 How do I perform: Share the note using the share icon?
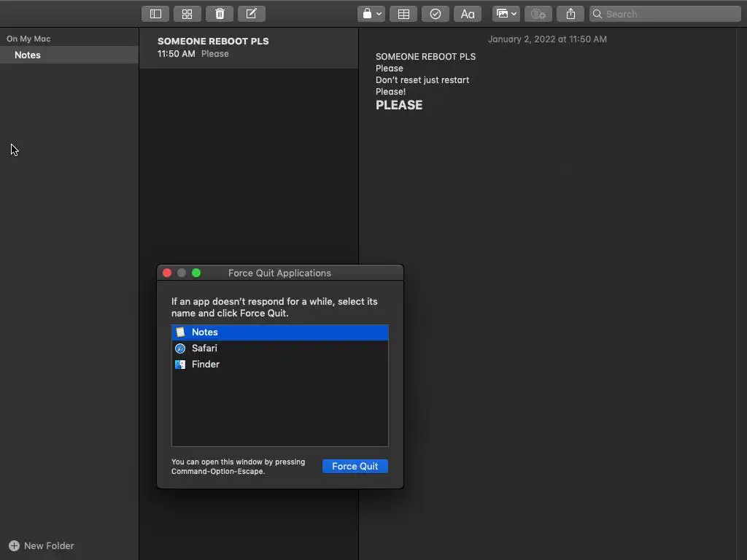click(570, 14)
